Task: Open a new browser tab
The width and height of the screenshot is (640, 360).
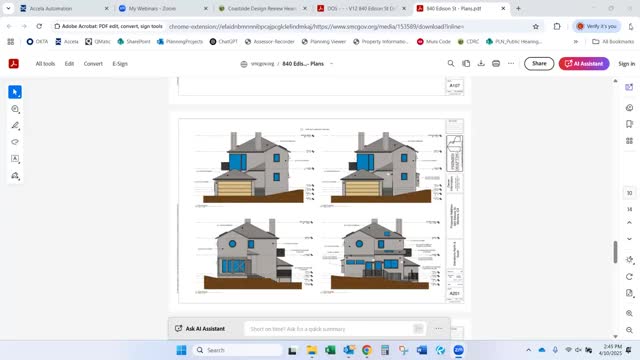Action: click(518, 8)
